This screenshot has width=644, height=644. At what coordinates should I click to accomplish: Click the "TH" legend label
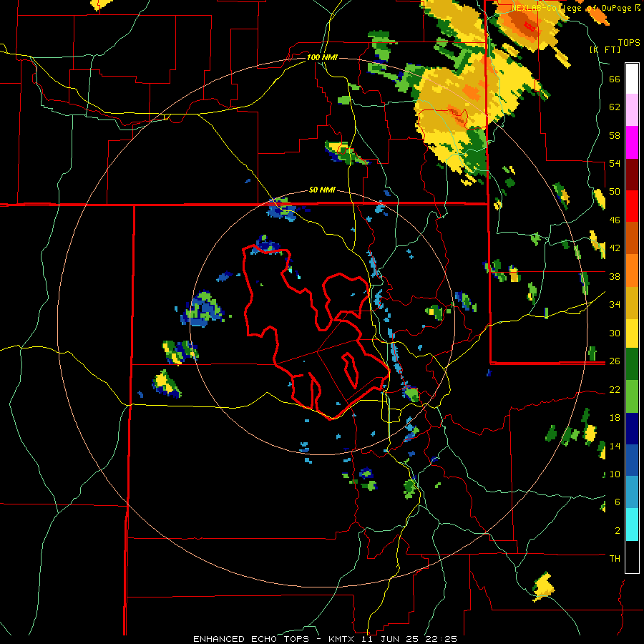point(615,559)
